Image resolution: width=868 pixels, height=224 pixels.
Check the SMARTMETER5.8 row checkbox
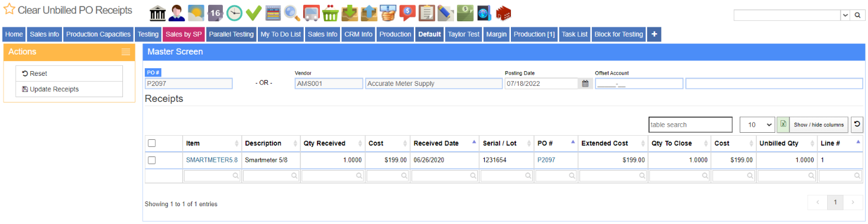152,160
